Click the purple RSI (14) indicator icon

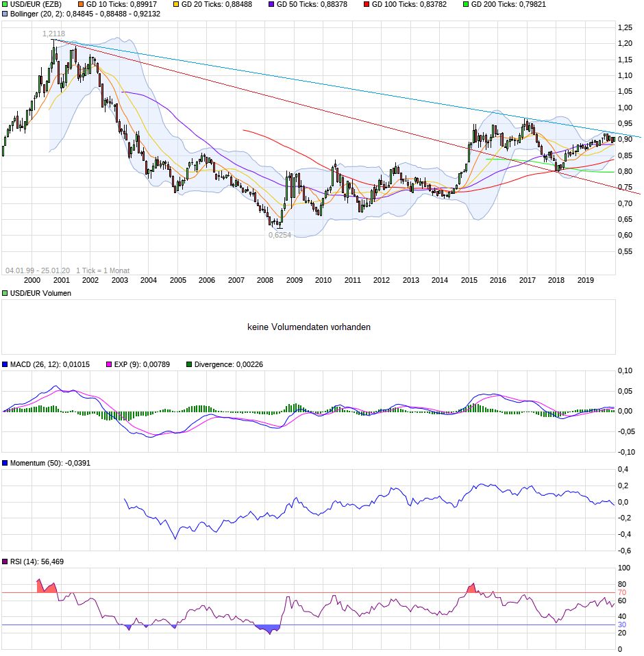5,560
